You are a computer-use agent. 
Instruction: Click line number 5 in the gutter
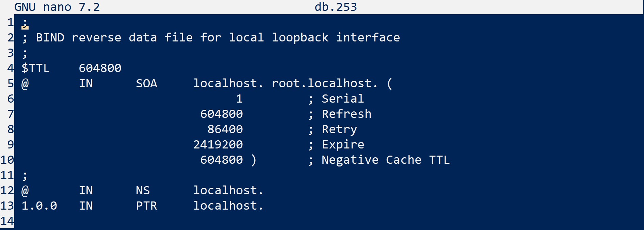pyautogui.click(x=11, y=84)
